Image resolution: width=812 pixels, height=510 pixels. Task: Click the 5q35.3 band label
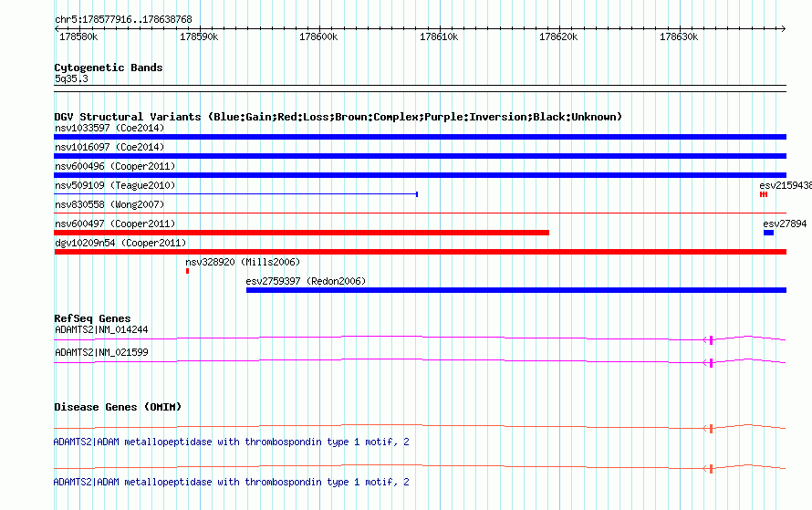71,78
